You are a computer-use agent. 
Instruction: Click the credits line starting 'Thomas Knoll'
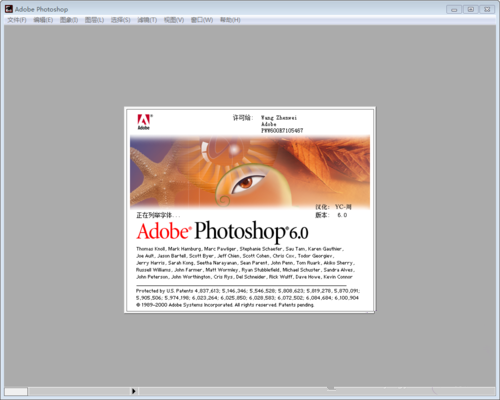click(240, 249)
